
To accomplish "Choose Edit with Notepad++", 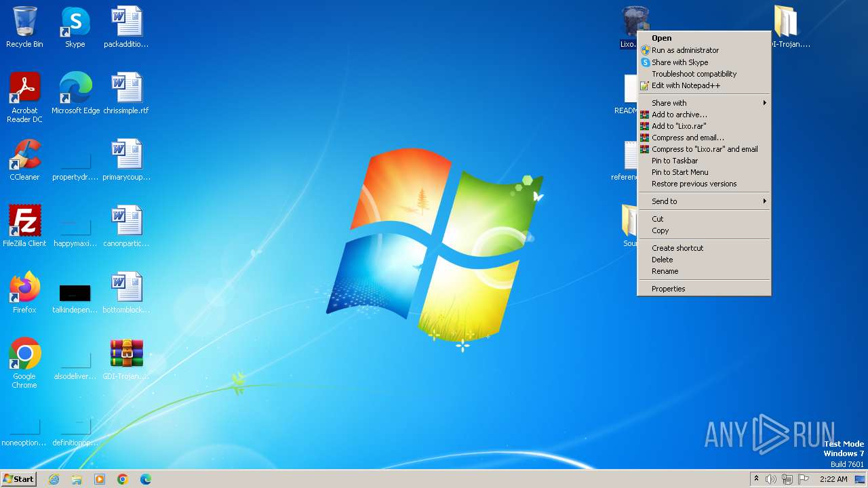I will coord(704,85).
